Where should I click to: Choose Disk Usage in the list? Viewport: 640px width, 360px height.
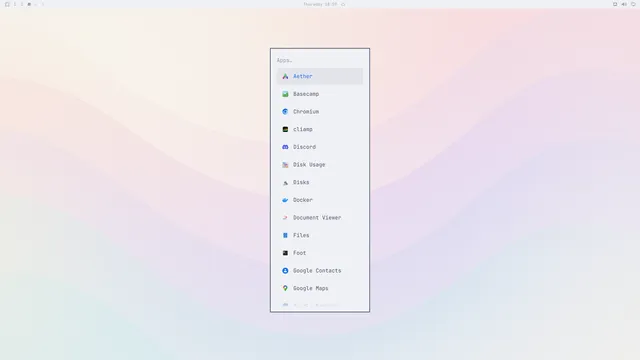(x=320, y=164)
